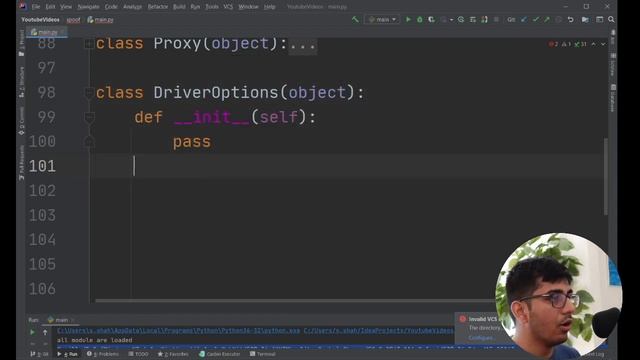Open the Refactor menu
The width and height of the screenshot is (640, 360).
click(158, 7)
